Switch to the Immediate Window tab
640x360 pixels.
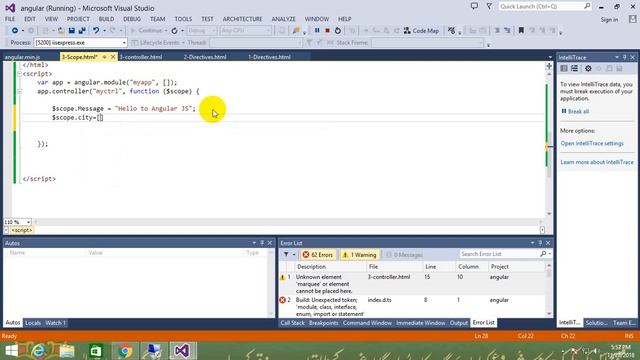click(420, 323)
